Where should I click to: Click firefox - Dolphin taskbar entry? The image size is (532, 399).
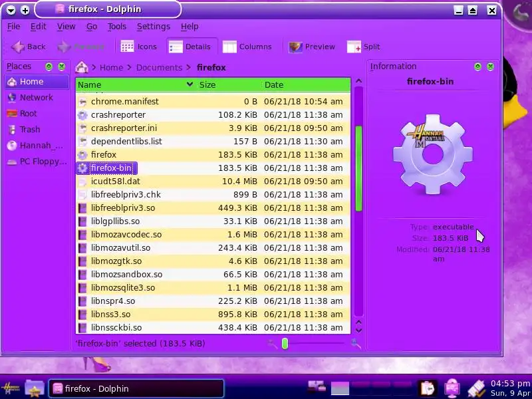(x=136, y=388)
